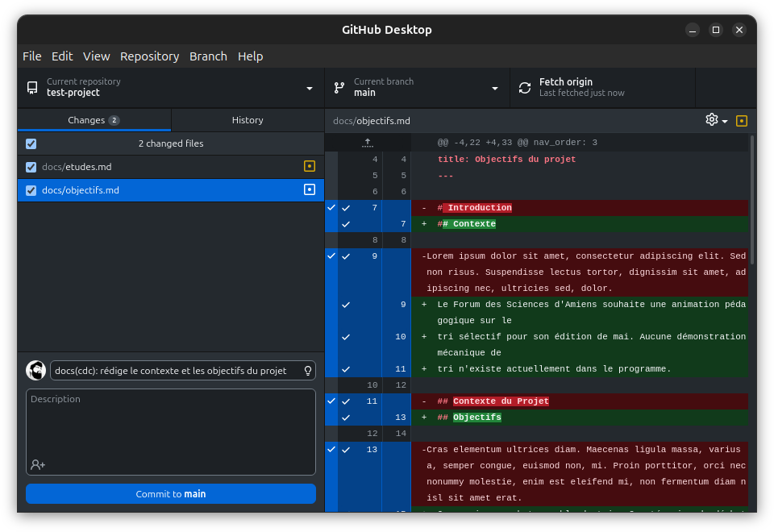The width and height of the screenshot is (774, 532).
Task: Click the Fetch origin sync icon
Action: 525,88
